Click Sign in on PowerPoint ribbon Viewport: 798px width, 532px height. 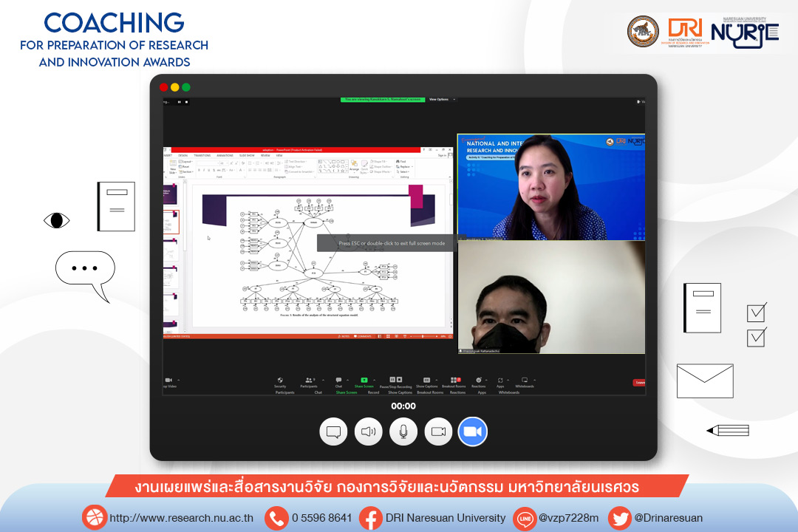pos(443,155)
